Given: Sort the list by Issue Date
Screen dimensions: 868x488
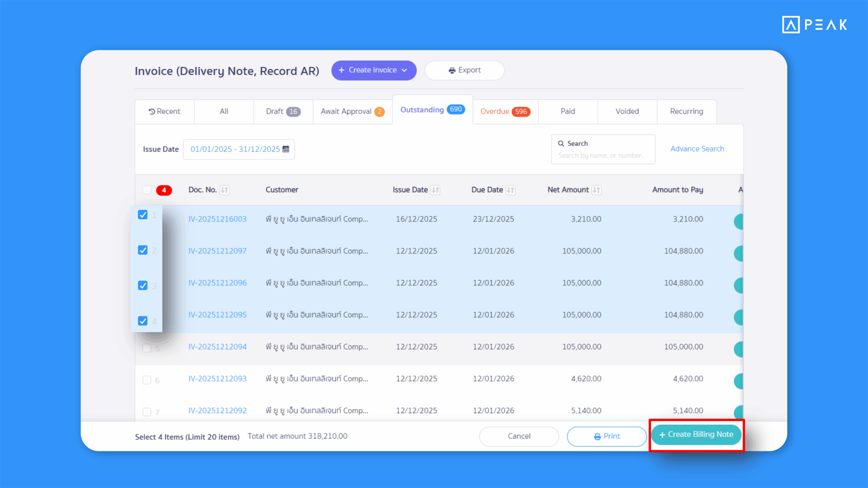Looking at the screenshot, I should 436,190.
